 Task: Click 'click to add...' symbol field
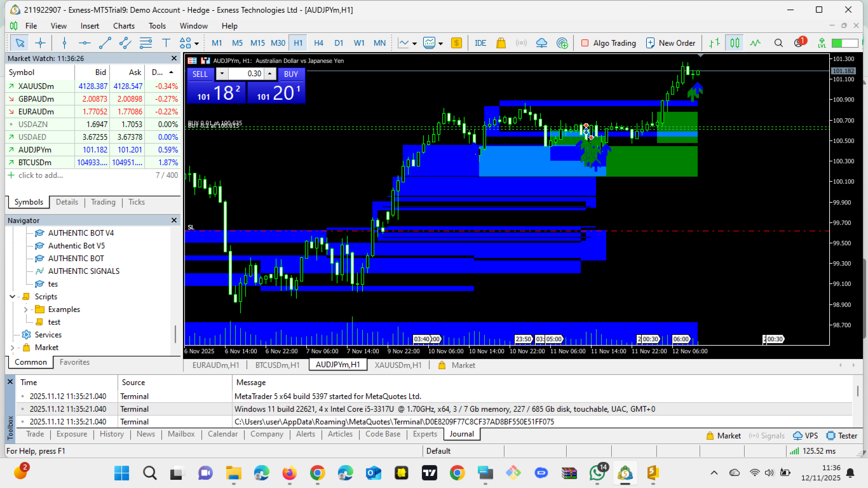(x=41, y=175)
